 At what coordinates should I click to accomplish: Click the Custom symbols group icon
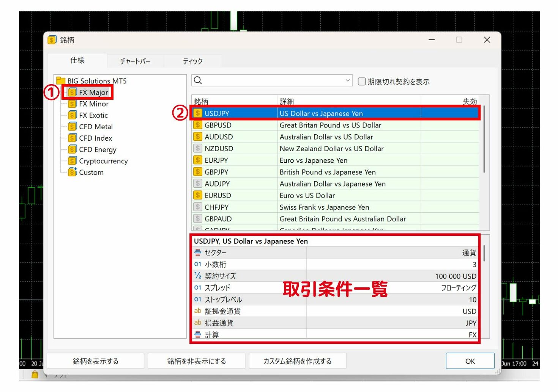73,172
